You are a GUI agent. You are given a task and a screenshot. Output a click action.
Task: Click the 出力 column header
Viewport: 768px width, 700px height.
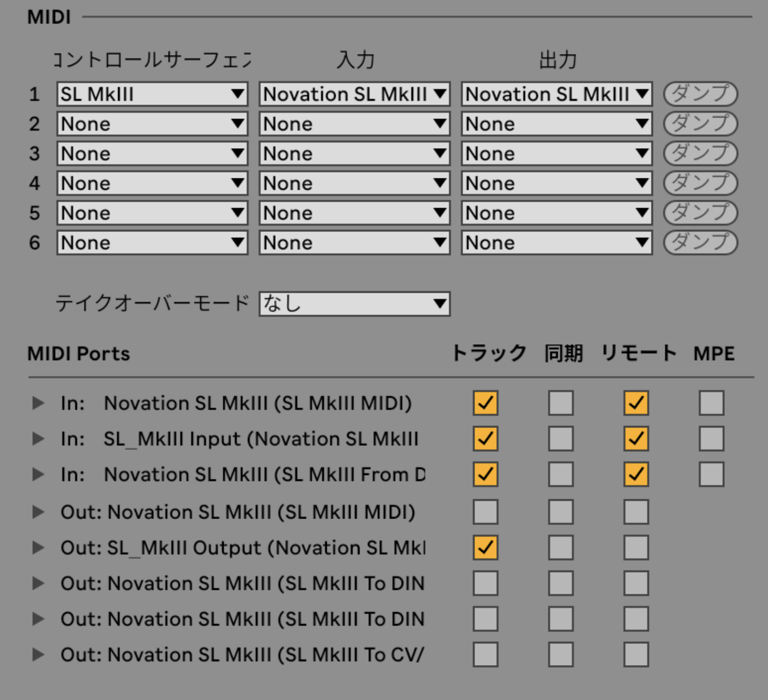pos(558,60)
